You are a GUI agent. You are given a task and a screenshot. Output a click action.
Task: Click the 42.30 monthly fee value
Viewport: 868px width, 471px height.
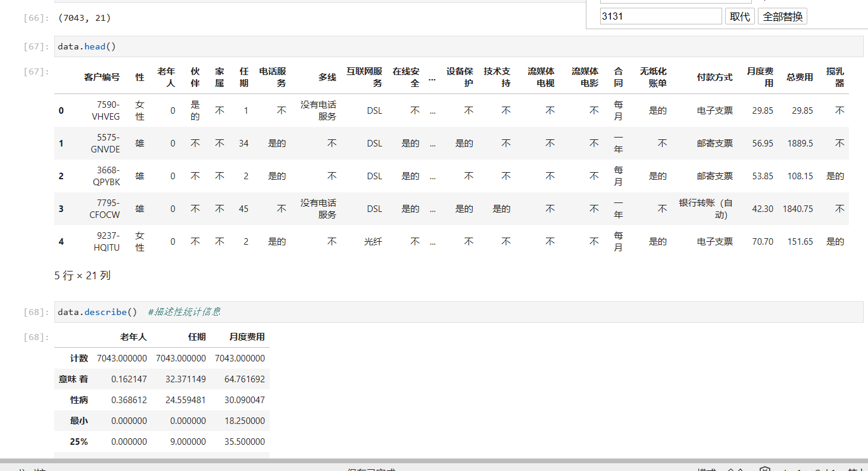point(763,209)
